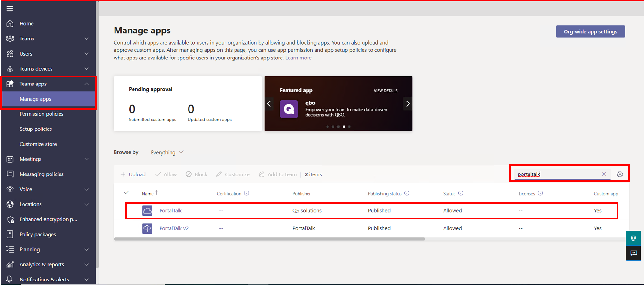Image resolution: width=644 pixels, height=285 pixels.
Task: Expand the Teams devices chevron
Action: click(x=87, y=69)
